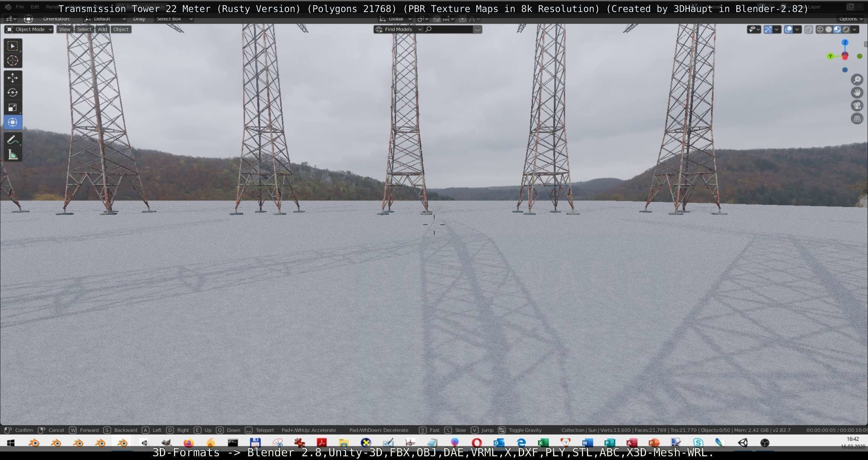The height and width of the screenshot is (460, 868).
Task: Toggle camera view gizmo button
Action: point(857,106)
